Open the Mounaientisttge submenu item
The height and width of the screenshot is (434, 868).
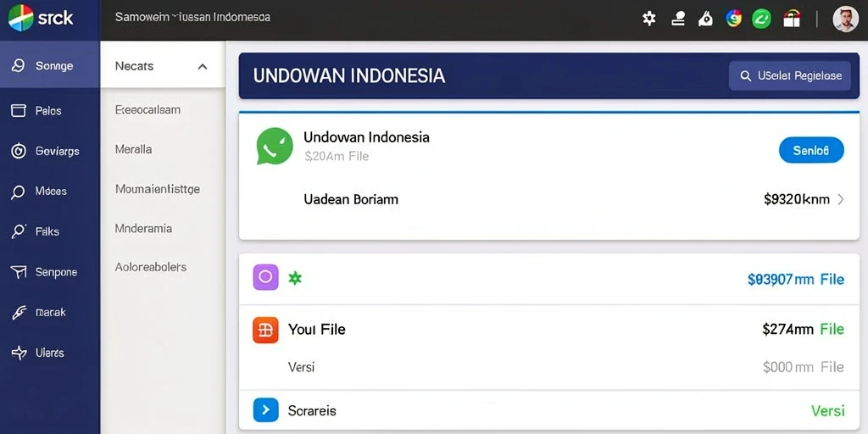(x=158, y=189)
